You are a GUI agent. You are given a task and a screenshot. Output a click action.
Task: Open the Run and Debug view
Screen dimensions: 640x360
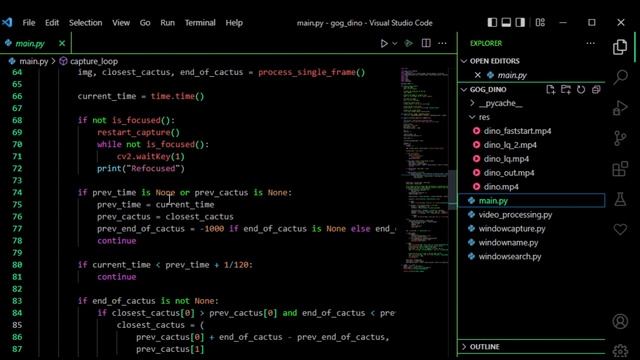pos(620,108)
